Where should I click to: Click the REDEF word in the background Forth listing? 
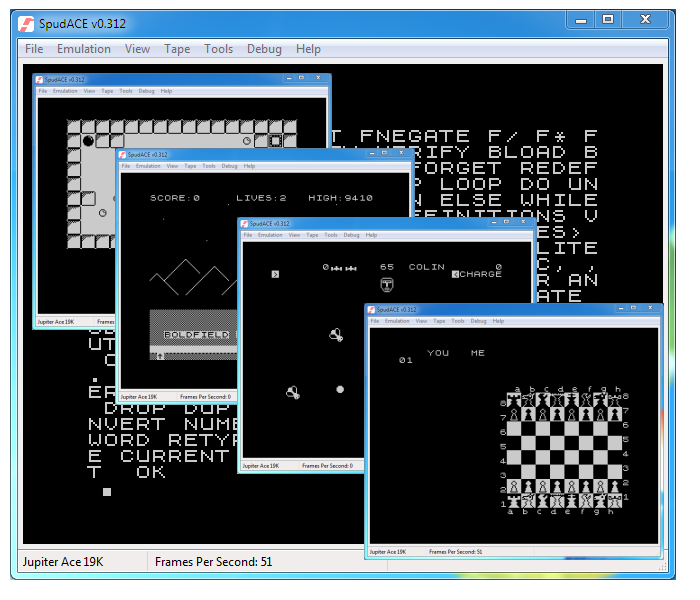point(558,168)
